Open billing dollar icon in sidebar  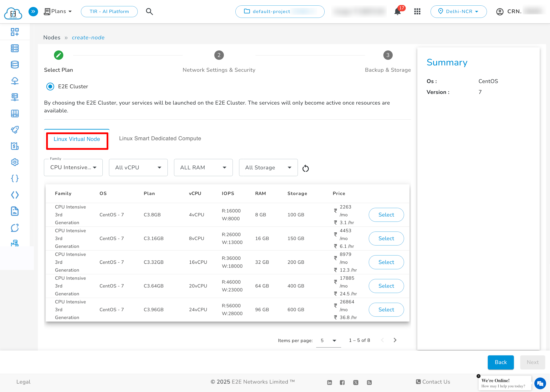[15, 146]
